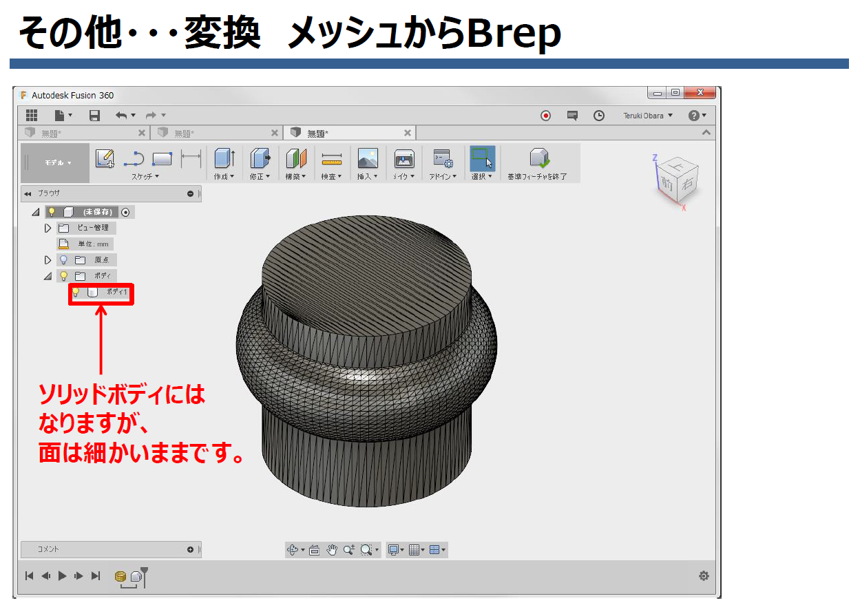Open the data panel grid icon
Image resolution: width=860 pixels, height=616 pixels.
pyautogui.click(x=32, y=116)
